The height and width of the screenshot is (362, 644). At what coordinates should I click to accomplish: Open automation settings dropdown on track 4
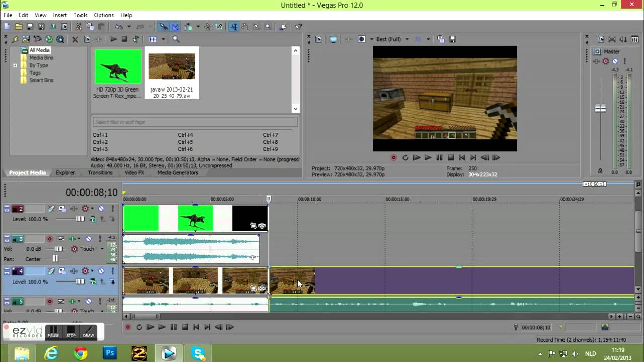[91, 271]
